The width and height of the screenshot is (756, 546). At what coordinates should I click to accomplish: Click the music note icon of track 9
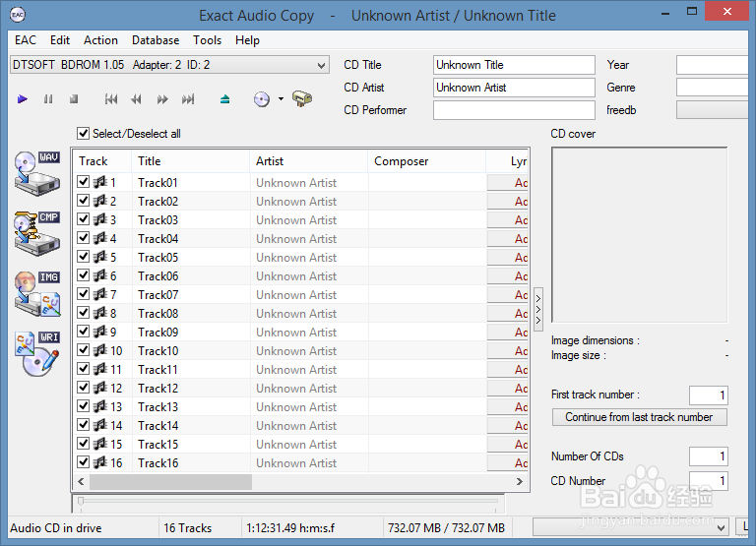coord(99,332)
